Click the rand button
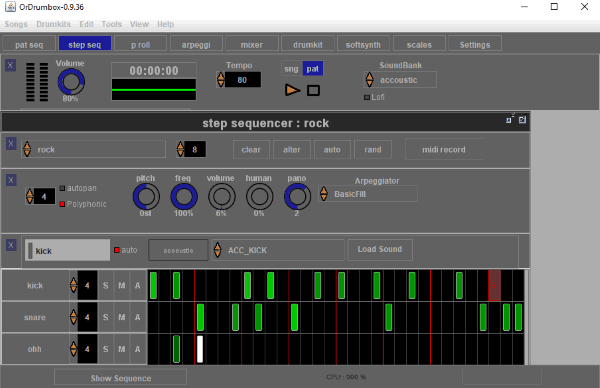 [373, 149]
